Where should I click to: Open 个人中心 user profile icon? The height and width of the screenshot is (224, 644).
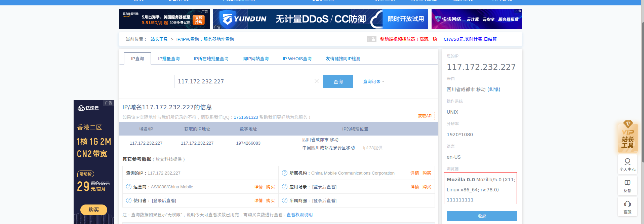[628, 164]
